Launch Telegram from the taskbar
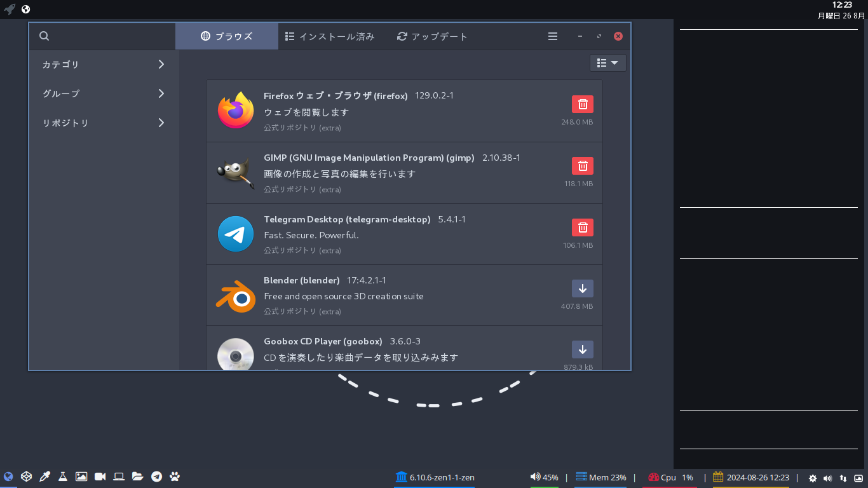 (x=156, y=477)
